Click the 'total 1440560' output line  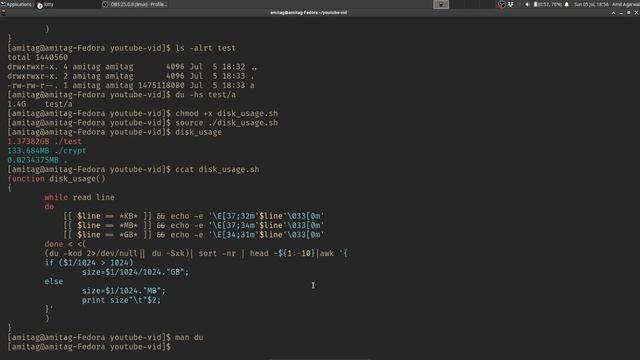(38, 58)
